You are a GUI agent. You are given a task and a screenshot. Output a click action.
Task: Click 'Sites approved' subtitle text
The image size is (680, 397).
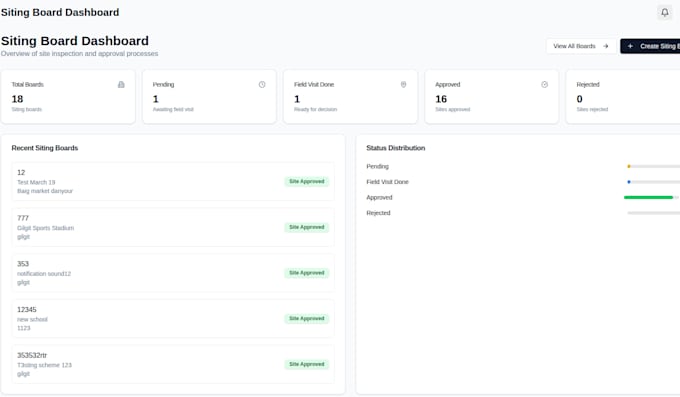click(x=452, y=109)
